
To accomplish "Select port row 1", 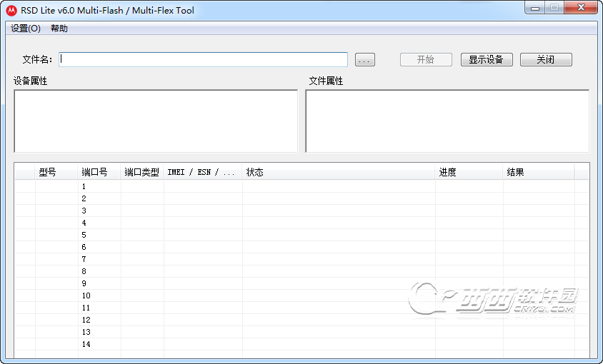I will (x=301, y=186).
